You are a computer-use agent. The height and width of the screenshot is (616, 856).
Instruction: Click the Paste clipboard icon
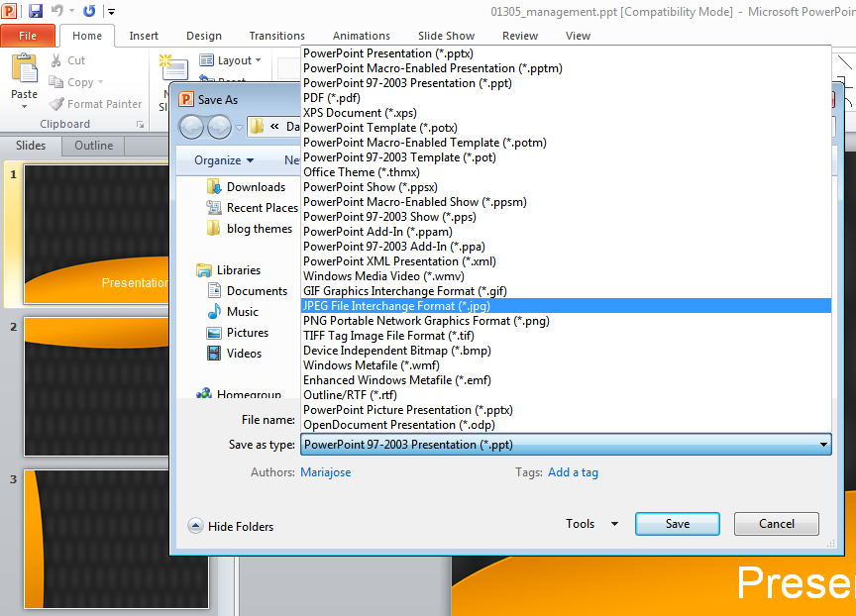[25, 68]
